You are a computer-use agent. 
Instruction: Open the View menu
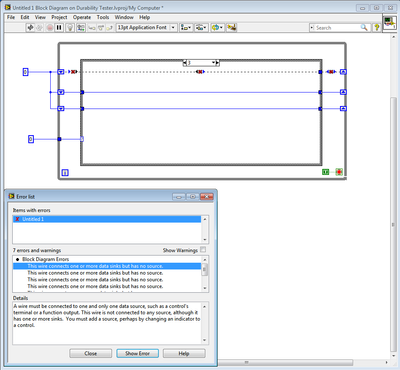(40, 17)
